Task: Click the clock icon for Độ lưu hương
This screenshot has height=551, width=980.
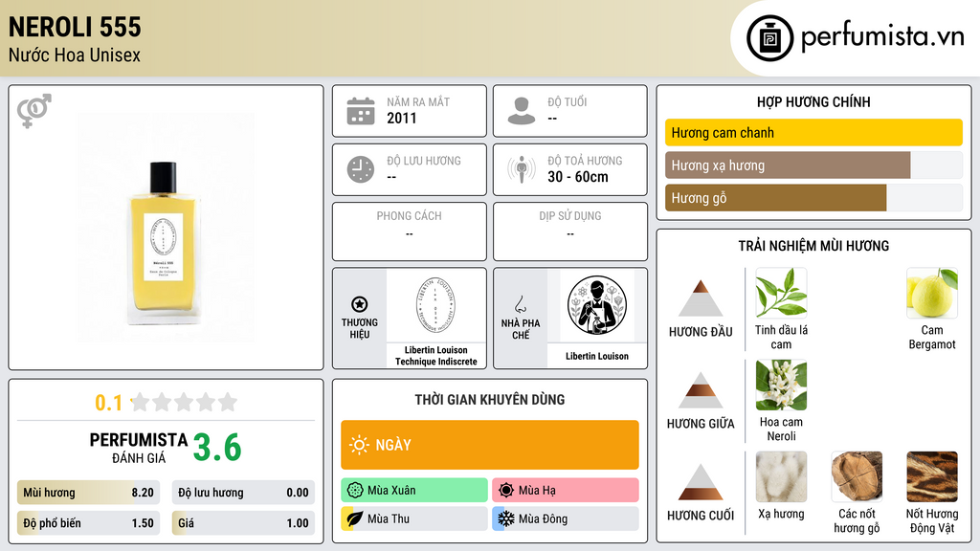Action: (361, 169)
